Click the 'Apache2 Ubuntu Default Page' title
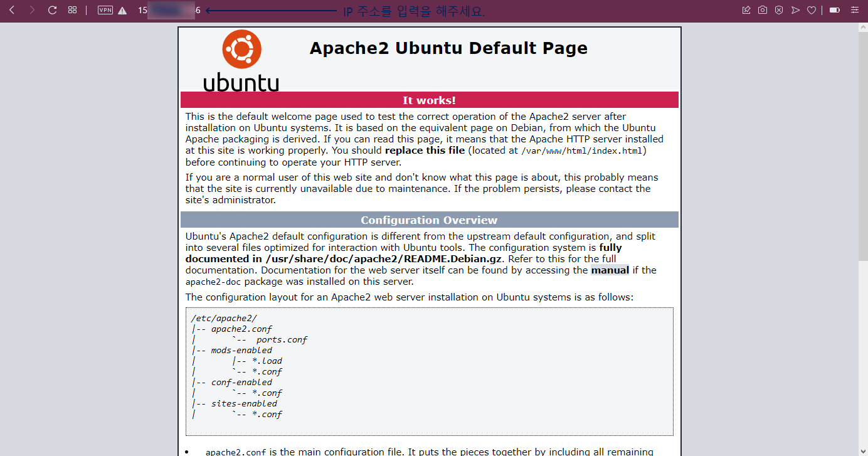The height and width of the screenshot is (456, 868). [448, 48]
